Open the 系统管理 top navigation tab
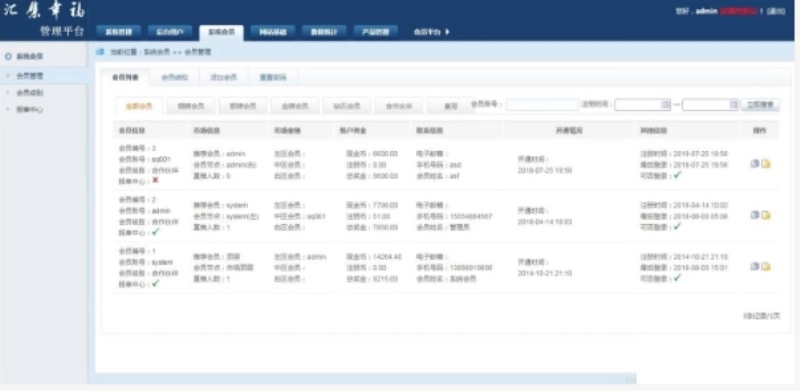The image size is (800, 391). [119, 32]
